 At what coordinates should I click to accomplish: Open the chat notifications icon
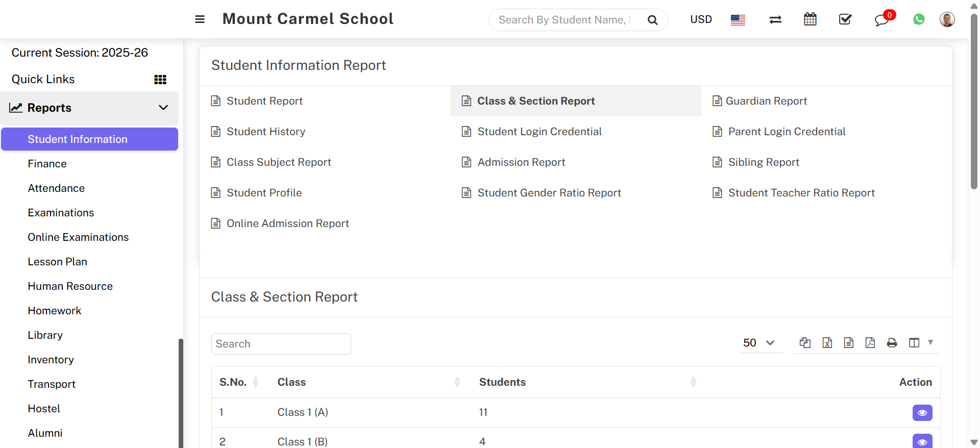881,20
